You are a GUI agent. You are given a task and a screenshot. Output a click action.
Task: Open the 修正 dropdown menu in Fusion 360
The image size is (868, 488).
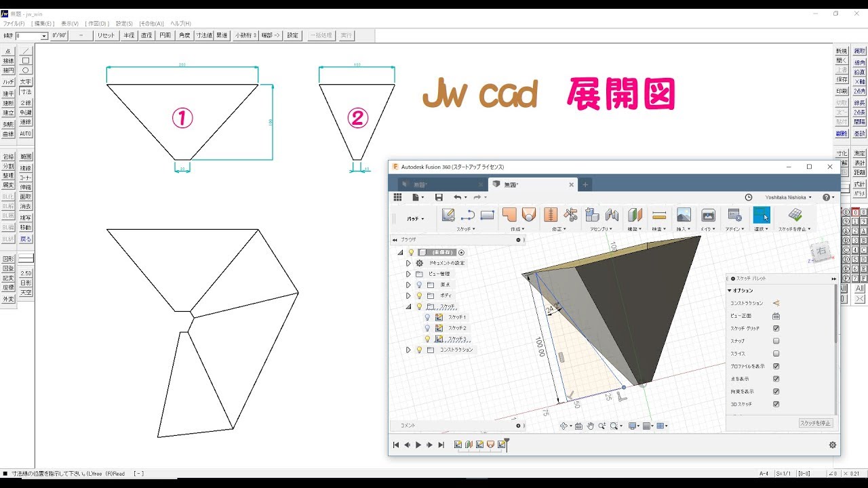point(559,229)
